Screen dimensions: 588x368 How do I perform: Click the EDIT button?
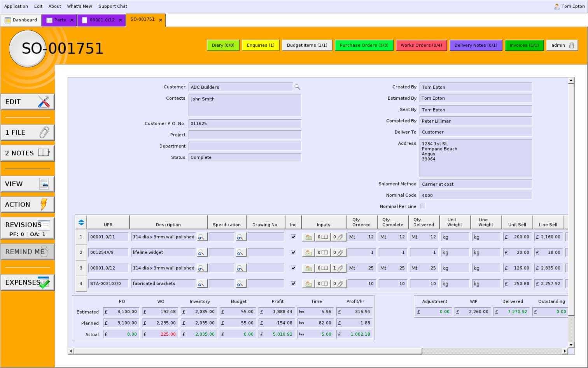point(27,102)
